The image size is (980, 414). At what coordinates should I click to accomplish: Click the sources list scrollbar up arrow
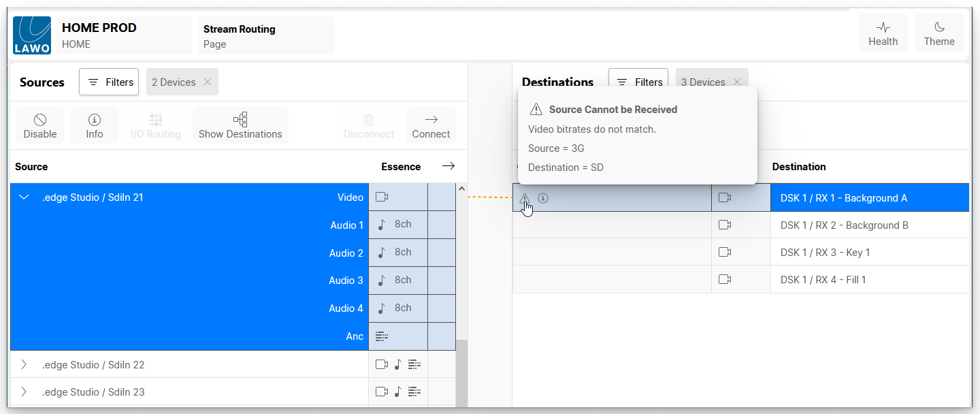click(x=461, y=189)
